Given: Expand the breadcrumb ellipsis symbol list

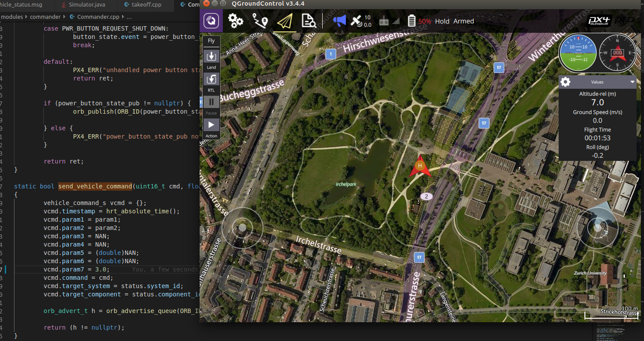Looking at the screenshot, I should [x=129, y=17].
